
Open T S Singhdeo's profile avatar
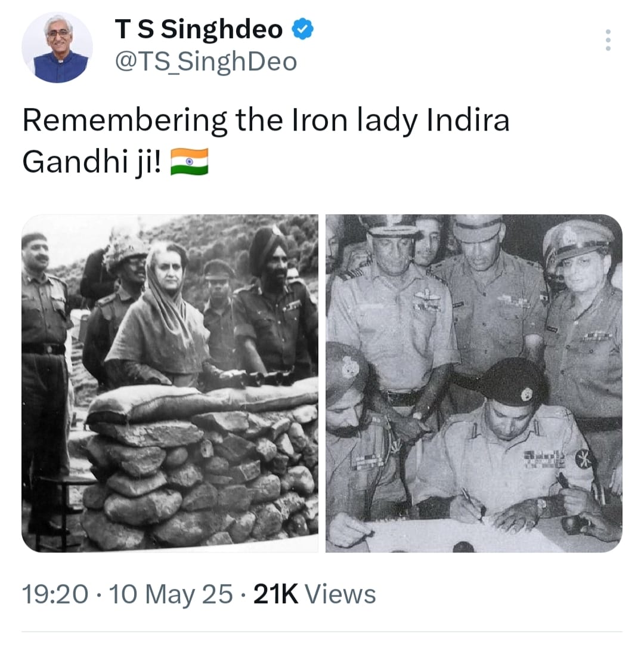[x=57, y=48]
